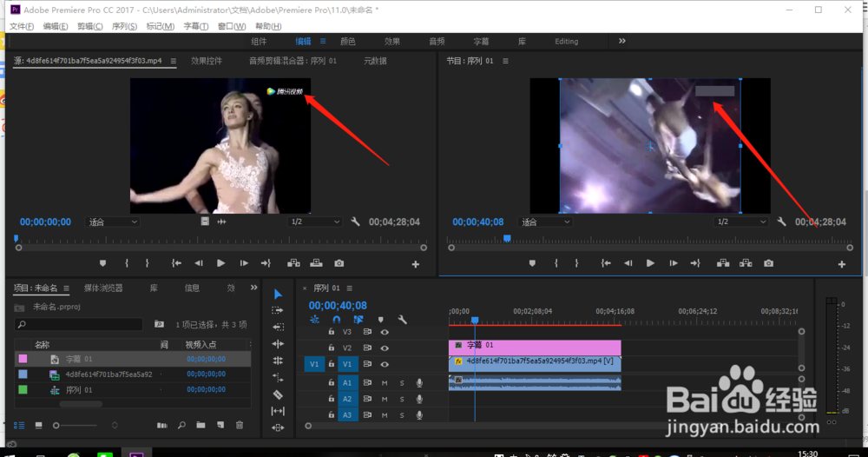Toggle V1 track output eye
The image size is (868, 457).
point(385,364)
